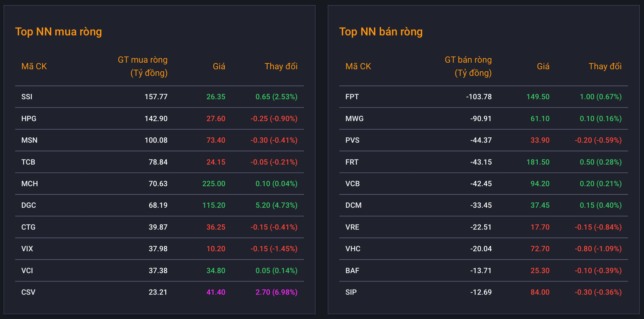Click CSV change 2.70 (6.98%)
The height and width of the screenshot is (319, 644).
pyautogui.click(x=276, y=292)
